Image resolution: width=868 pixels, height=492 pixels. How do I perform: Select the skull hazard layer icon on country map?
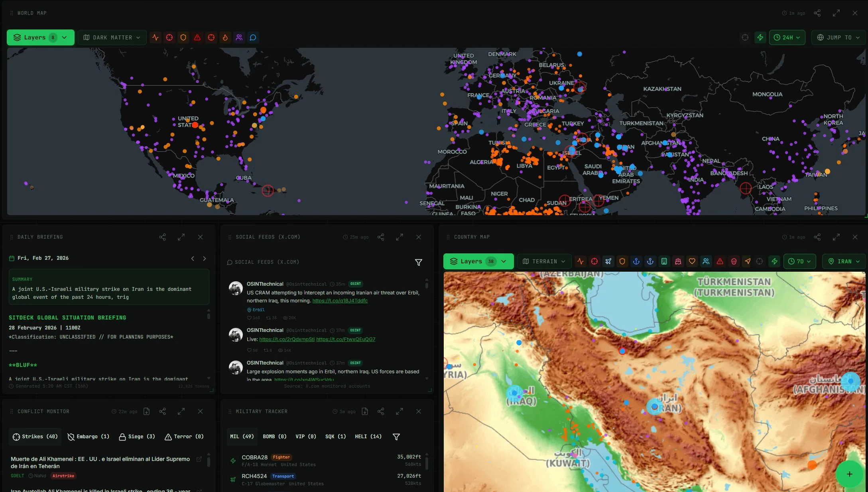pyautogui.click(x=734, y=261)
